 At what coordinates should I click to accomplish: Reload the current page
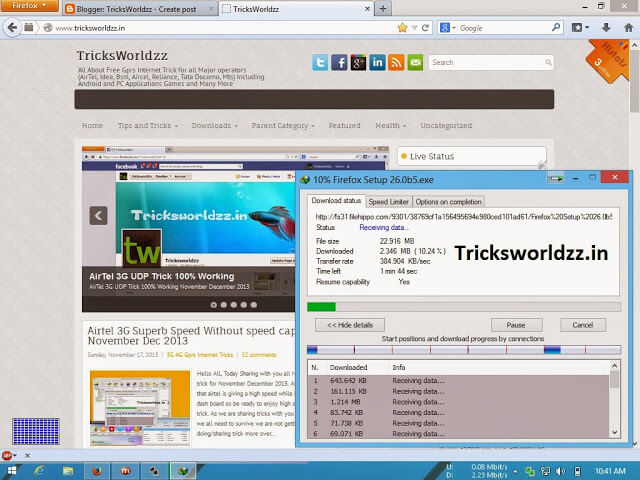point(425,28)
